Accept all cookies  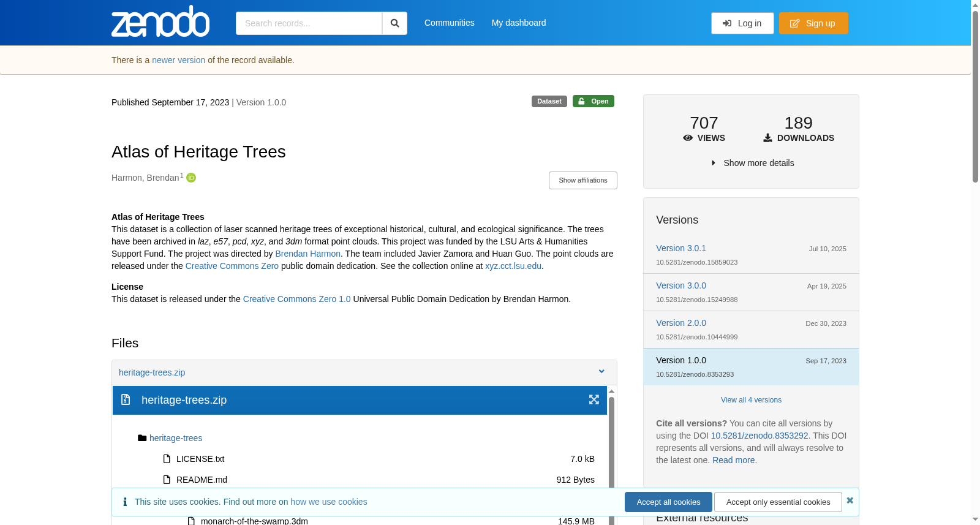pos(668,502)
